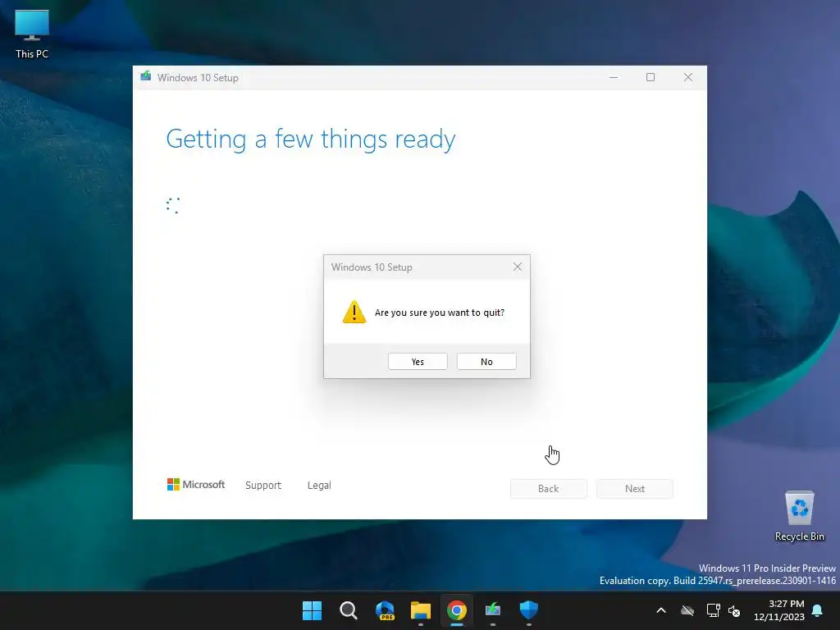Screen dimensions: 840x630
Task: Click the OneDrive cloud tray icon
Action: pos(687,610)
